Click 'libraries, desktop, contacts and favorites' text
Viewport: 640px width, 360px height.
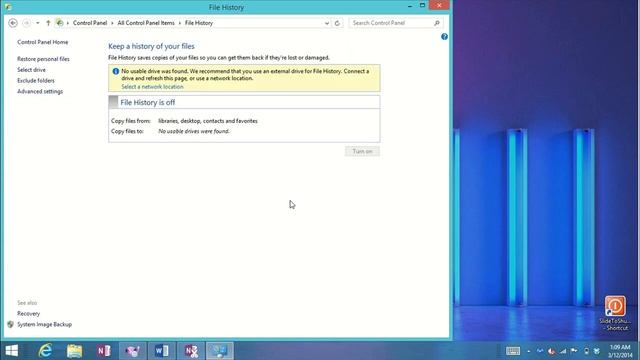point(208,121)
